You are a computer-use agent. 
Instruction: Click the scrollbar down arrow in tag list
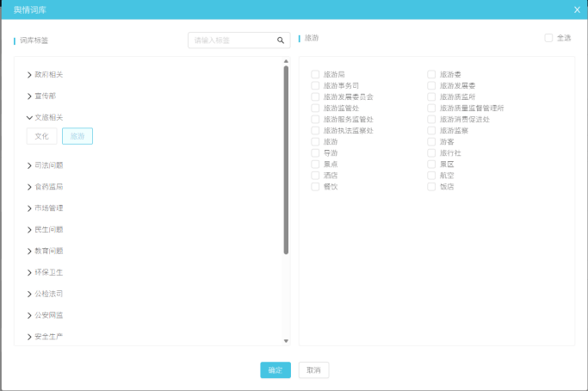click(286, 340)
